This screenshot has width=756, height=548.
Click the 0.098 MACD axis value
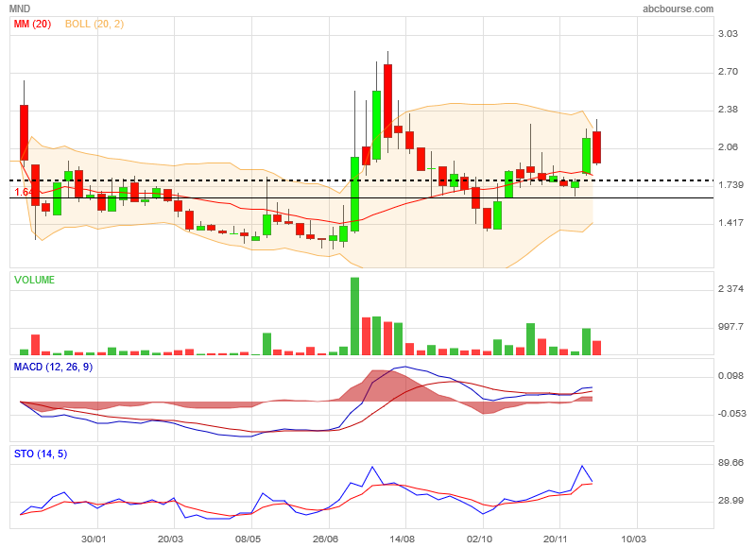[730, 376]
